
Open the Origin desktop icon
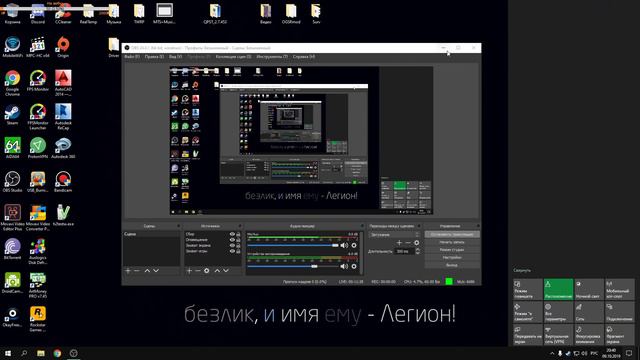[63, 47]
